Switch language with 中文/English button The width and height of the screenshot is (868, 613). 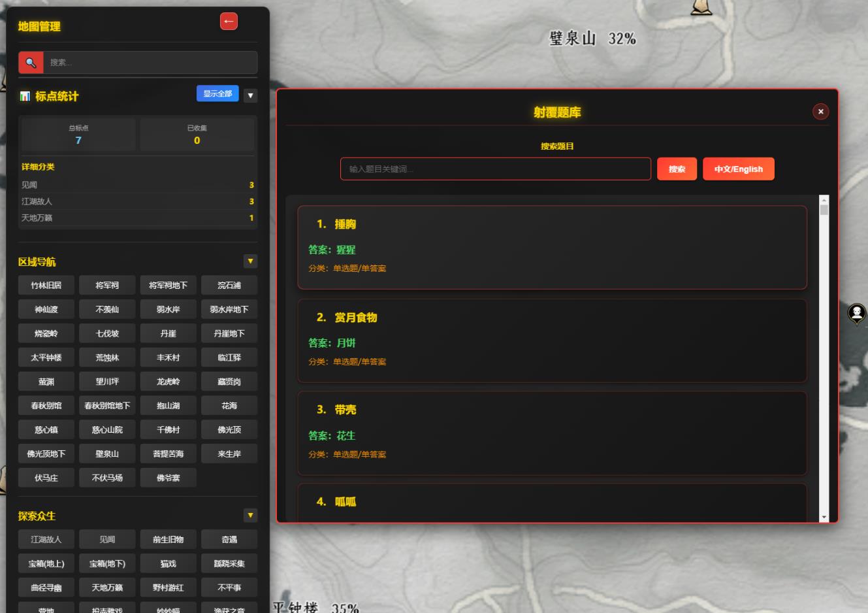pyautogui.click(x=738, y=169)
